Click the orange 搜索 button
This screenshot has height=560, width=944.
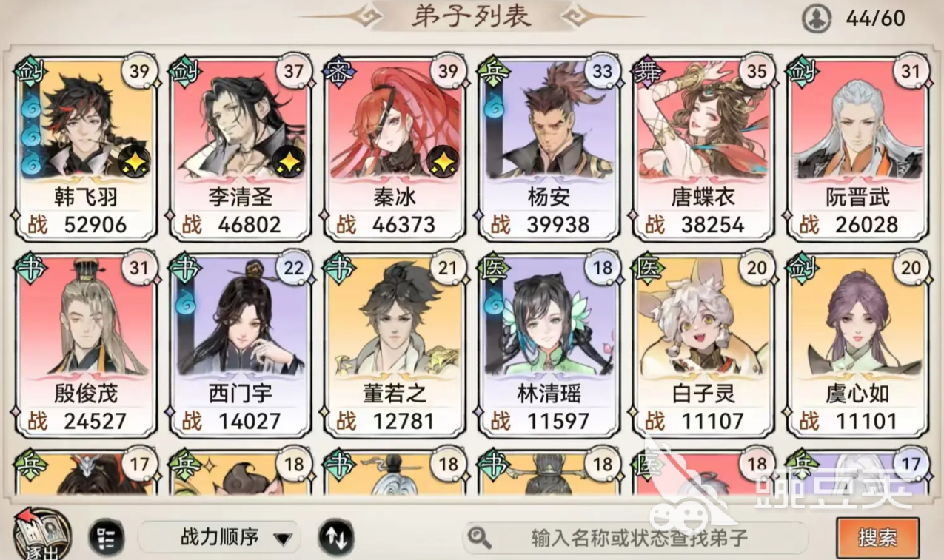877,538
